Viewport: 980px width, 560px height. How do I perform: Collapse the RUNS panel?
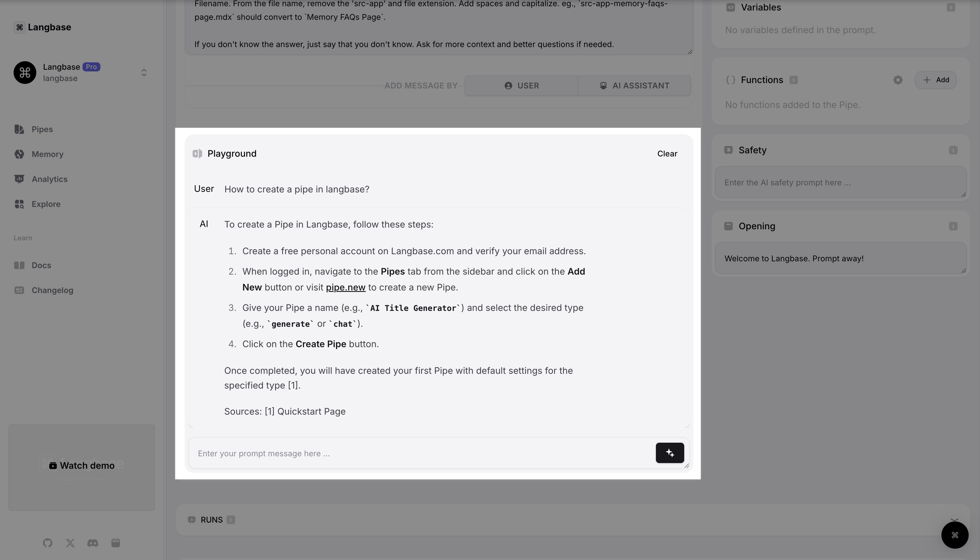tap(954, 520)
